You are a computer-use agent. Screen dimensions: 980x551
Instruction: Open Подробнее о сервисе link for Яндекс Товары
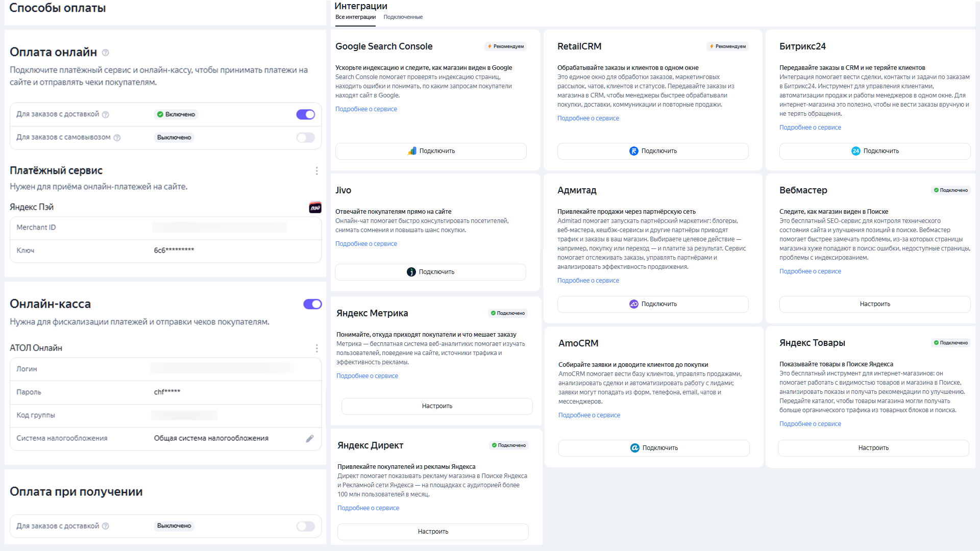[x=810, y=424]
